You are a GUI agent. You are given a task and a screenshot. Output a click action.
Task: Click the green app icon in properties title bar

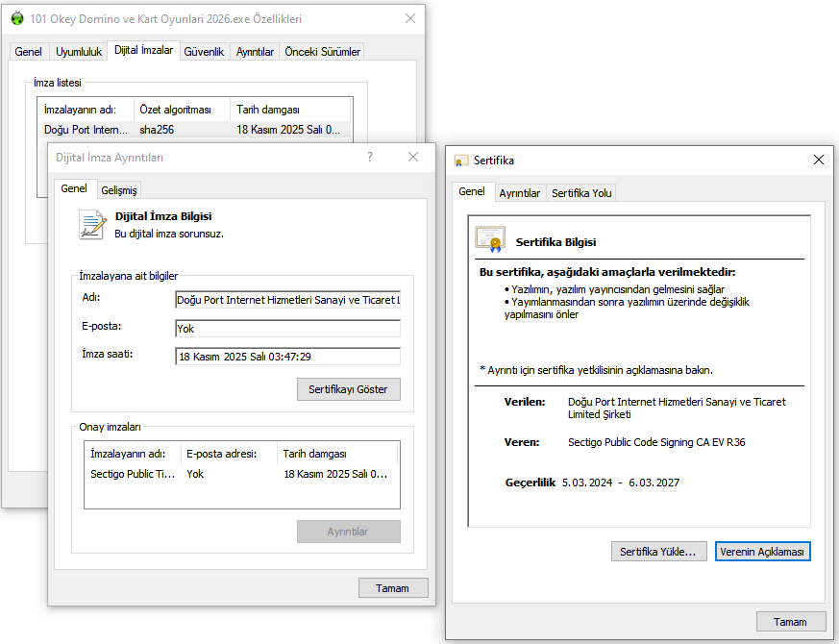(x=18, y=17)
